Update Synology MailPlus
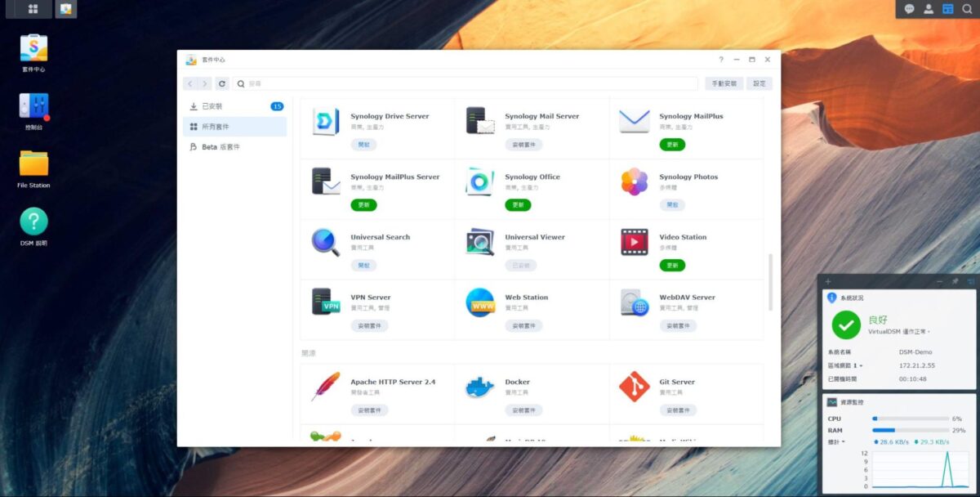This screenshot has width=980, height=497. coord(672,145)
